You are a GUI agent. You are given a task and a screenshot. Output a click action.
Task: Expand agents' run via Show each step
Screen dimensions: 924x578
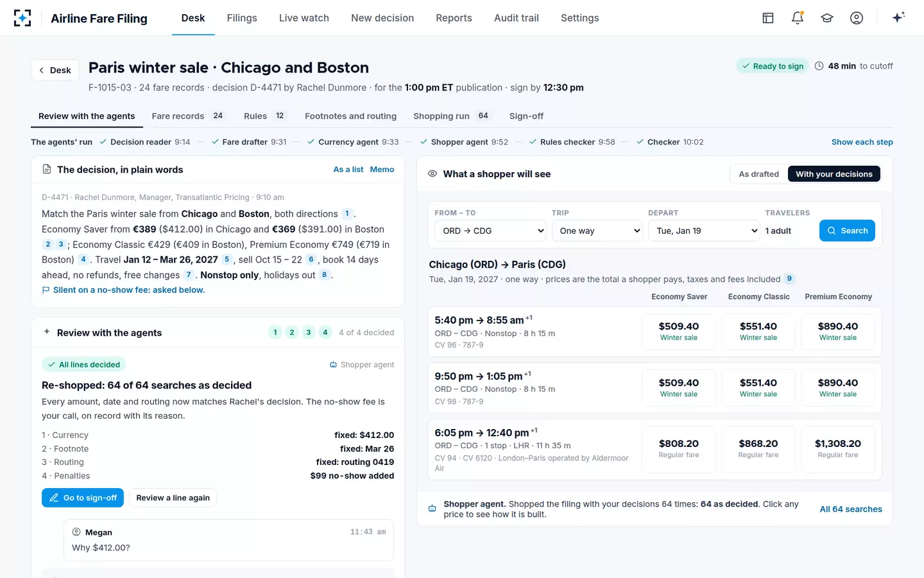(862, 142)
